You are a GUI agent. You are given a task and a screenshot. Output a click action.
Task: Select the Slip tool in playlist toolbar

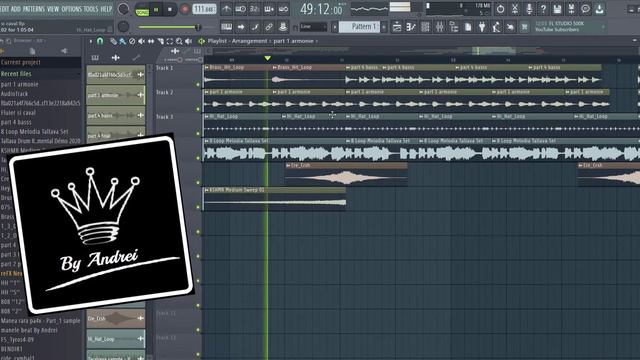coord(151,41)
